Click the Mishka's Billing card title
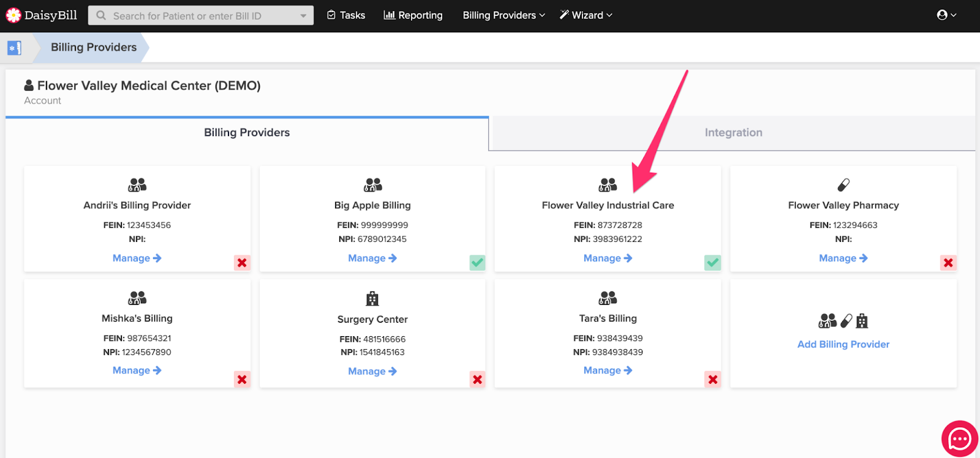This screenshot has width=980, height=458. click(x=137, y=318)
